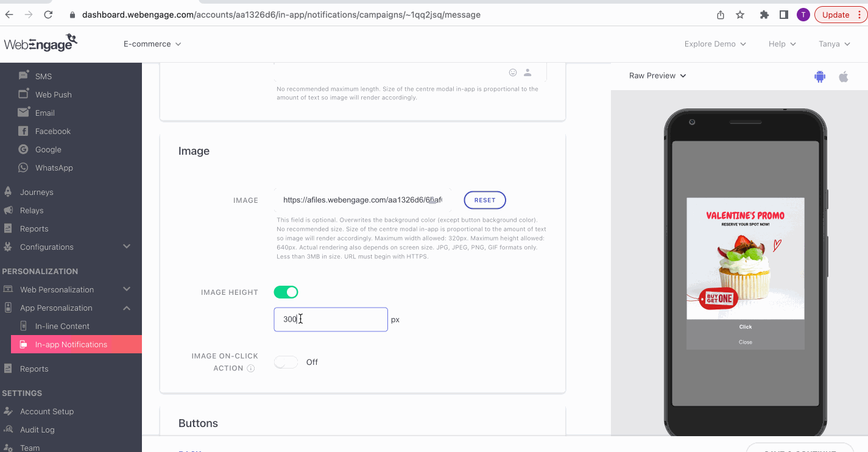
Task: Open the Raw Preview dropdown
Action: pos(657,76)
